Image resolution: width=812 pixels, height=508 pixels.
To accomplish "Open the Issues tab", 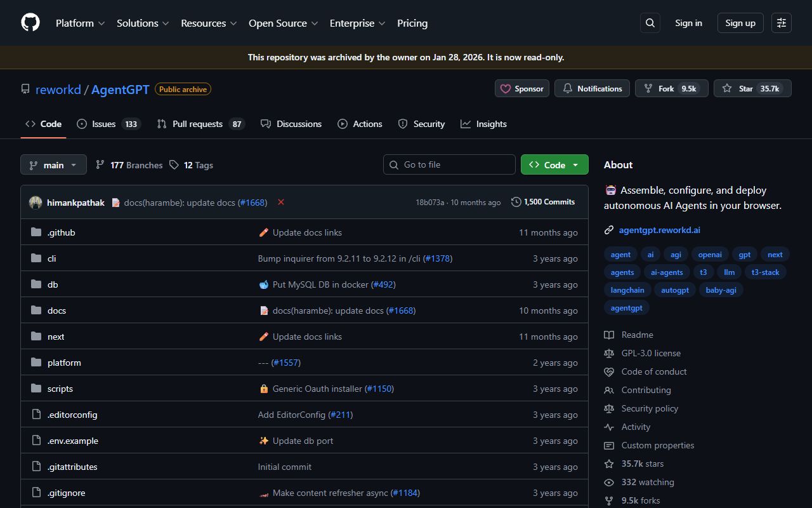I will click(102, 124).
